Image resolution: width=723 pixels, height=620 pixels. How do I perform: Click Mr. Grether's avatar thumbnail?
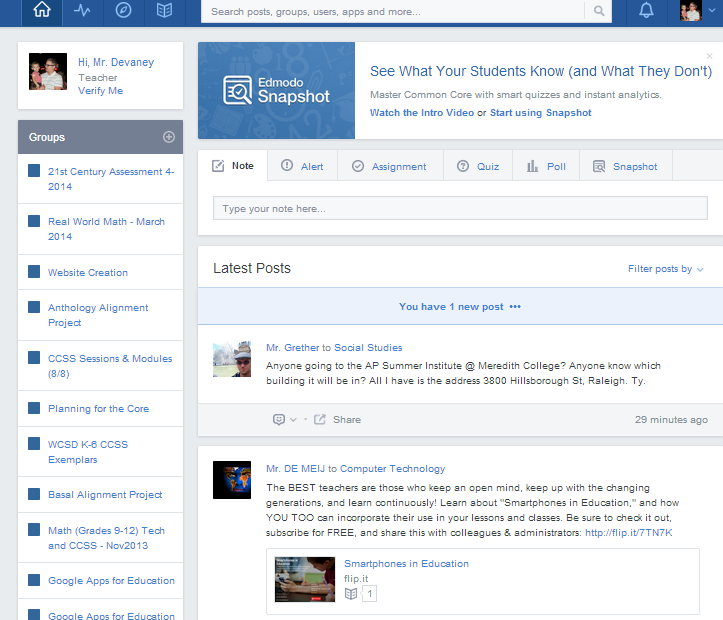click(232, 359)
